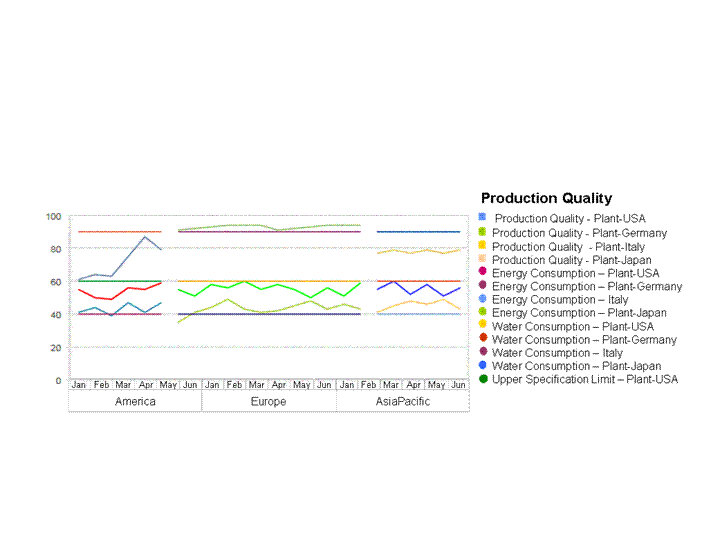Select Energy Consumption – Plant-USA legend text
720x540 pixels.
tap(575, 273)
